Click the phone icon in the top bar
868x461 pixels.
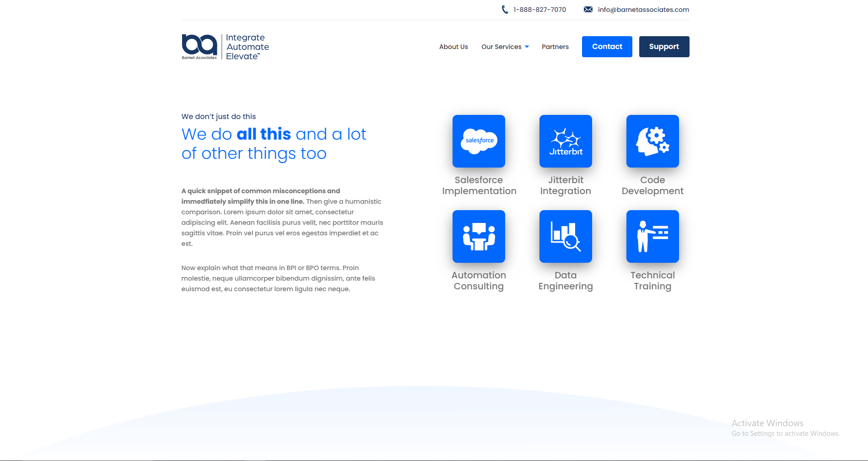click(505, 10)
